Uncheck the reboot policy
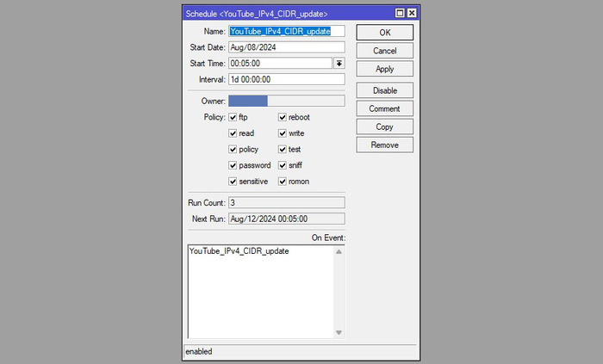 coord(282,117)
